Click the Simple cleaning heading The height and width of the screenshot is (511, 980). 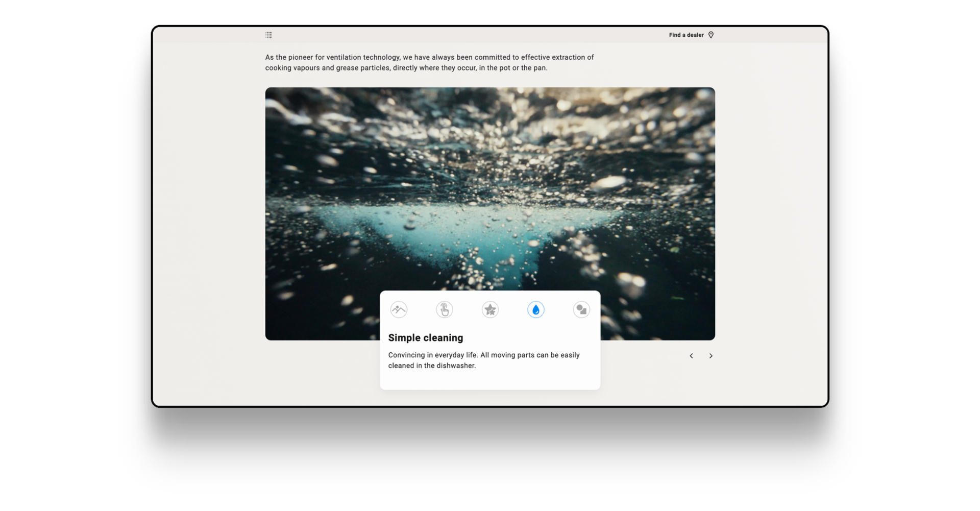426,337
